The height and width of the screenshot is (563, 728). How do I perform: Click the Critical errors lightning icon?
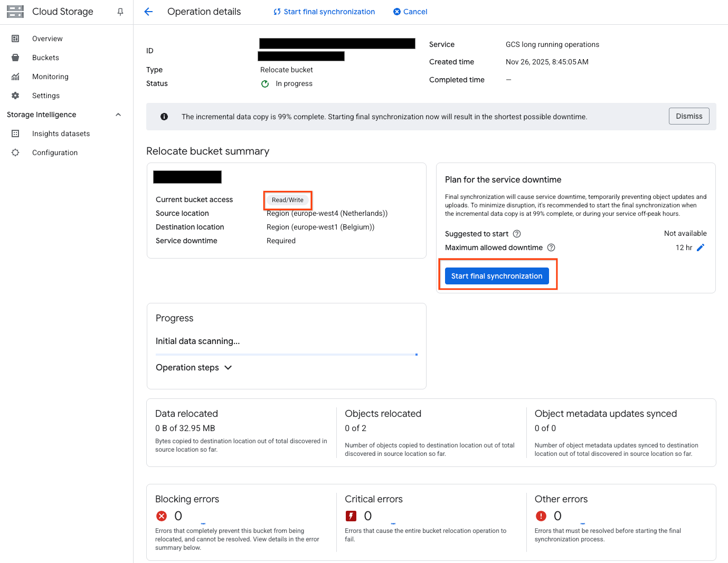pos(351,516)
